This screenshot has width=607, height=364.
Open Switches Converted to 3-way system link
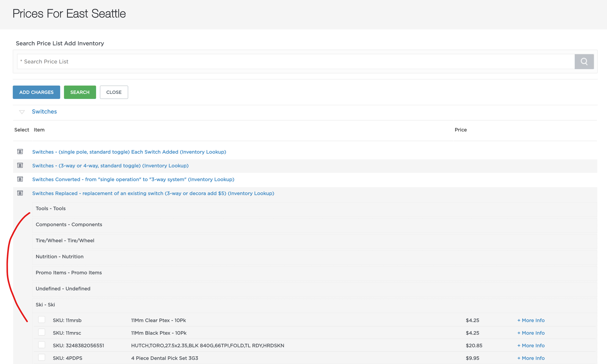133,179
